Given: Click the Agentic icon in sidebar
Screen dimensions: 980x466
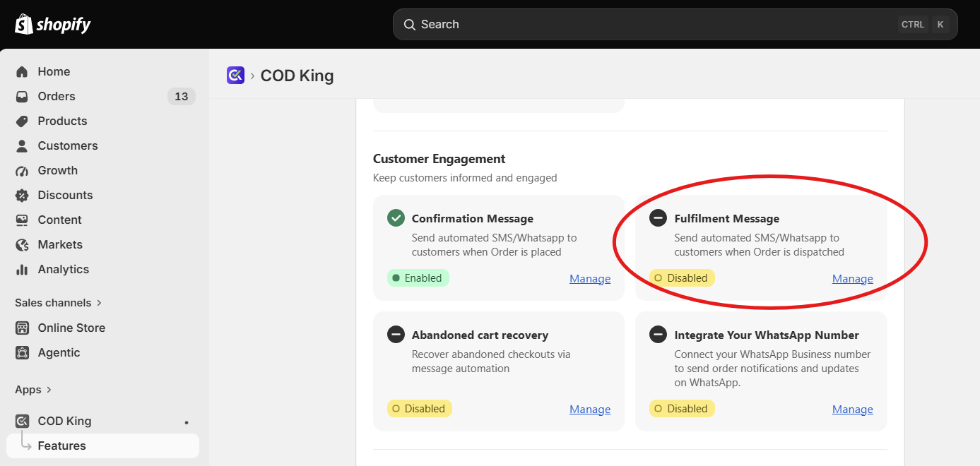Looking at the screenshot, I should point(22,353).
